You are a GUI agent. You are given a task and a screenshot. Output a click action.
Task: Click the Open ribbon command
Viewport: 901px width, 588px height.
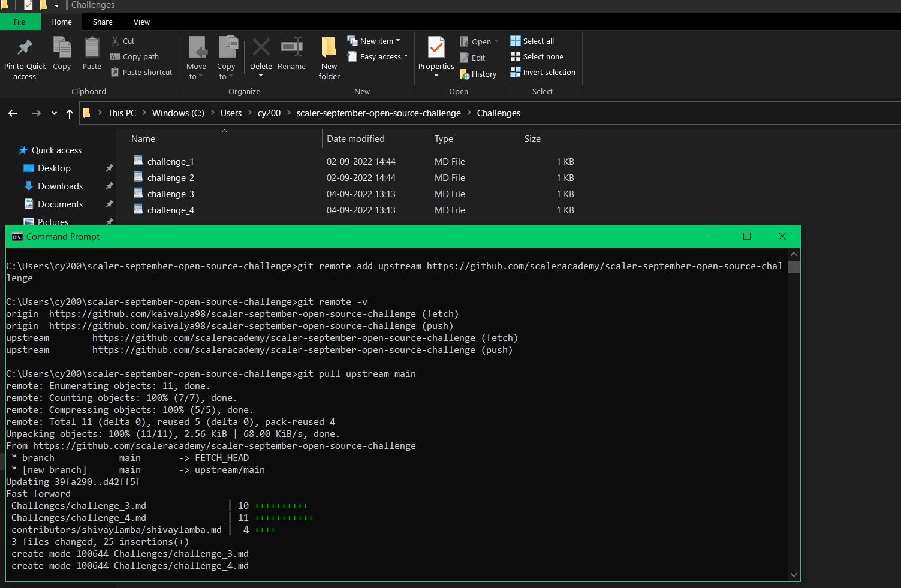479,41
